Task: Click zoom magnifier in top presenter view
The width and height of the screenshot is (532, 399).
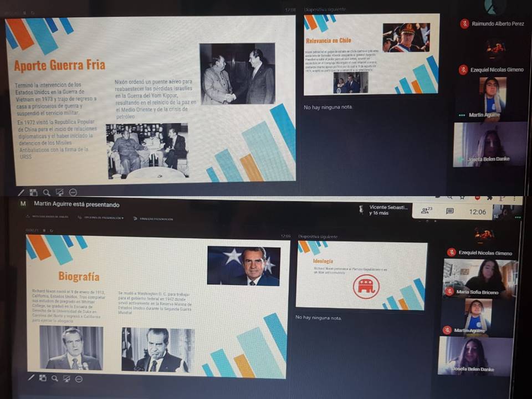Action: point(47,193)
